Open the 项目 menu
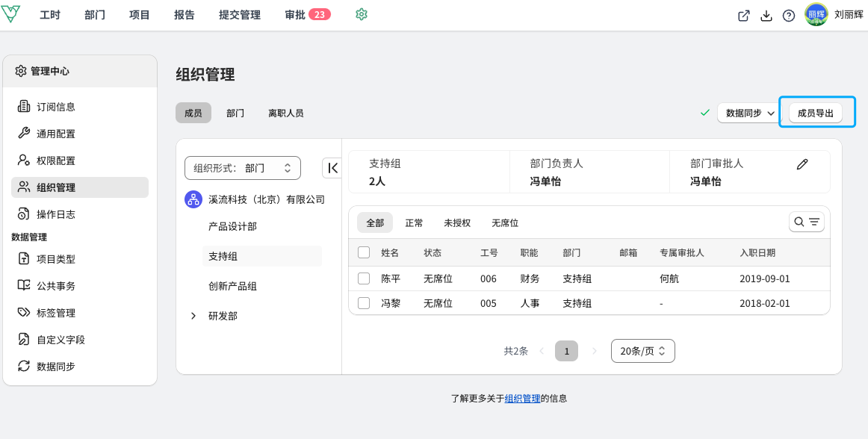Viewport: 868px width, 439px height. tap(140, 15)
